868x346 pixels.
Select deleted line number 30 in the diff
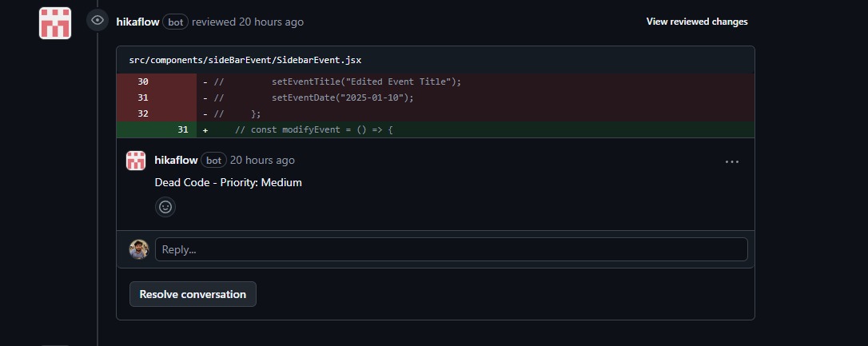(143, 82)
